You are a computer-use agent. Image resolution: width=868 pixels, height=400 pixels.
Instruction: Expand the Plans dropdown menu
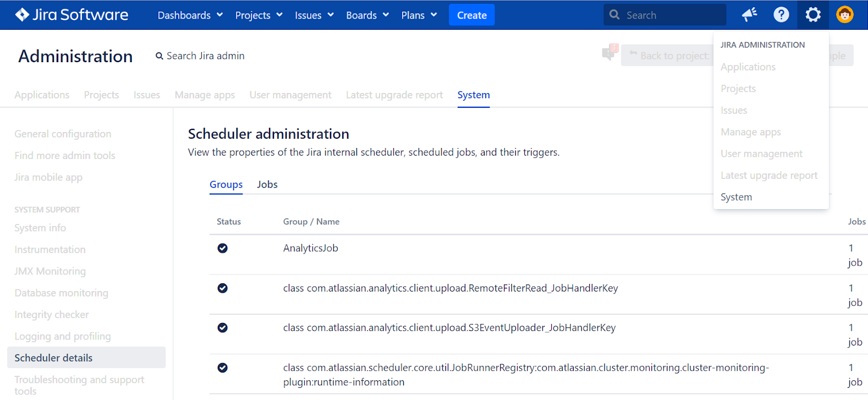click(x=419, y=15)
